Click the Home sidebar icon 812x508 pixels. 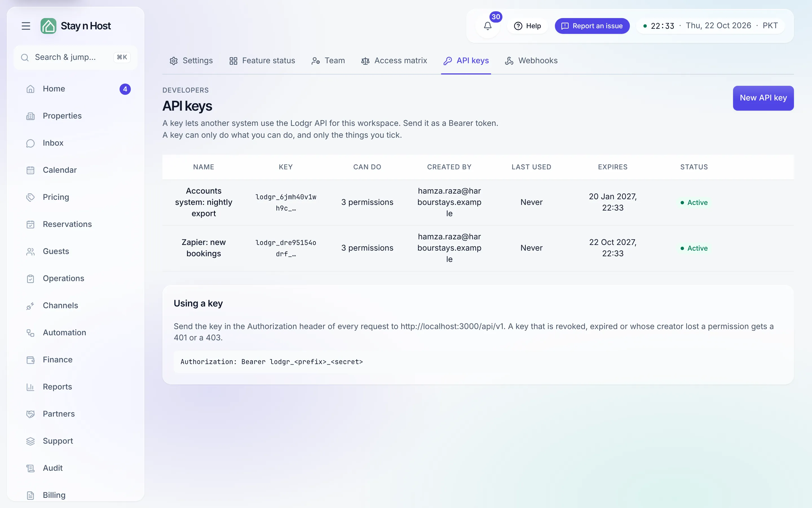pyautogui.click(x=30, y=89)
